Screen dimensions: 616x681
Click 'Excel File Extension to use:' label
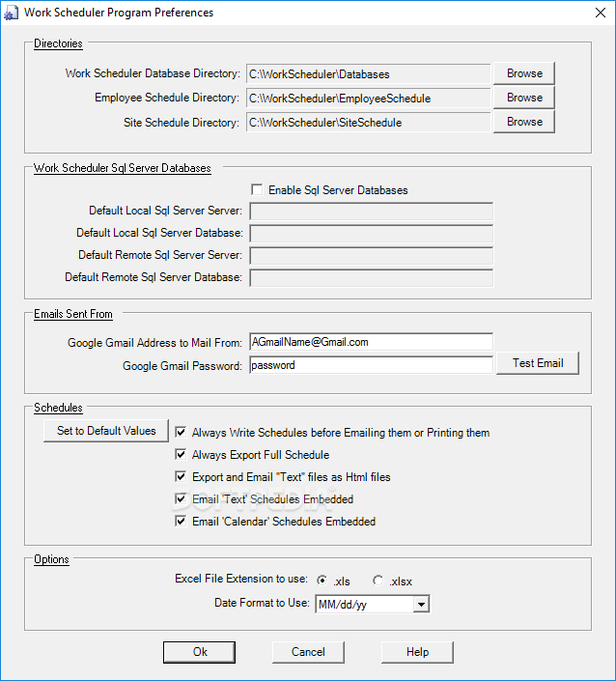pyautogui.click(x=241, y=579)
